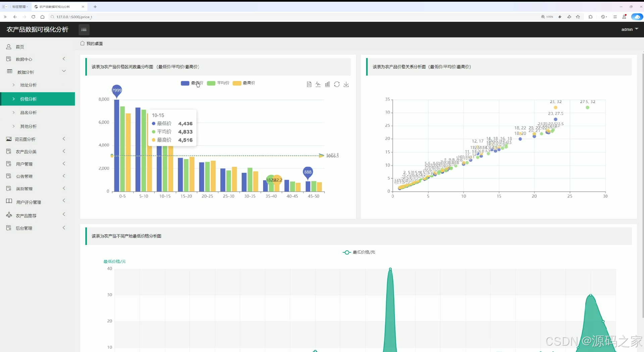Screen dimensions: 644x352
Task: Open the browser main menu icon
Action: click(615, 17)
